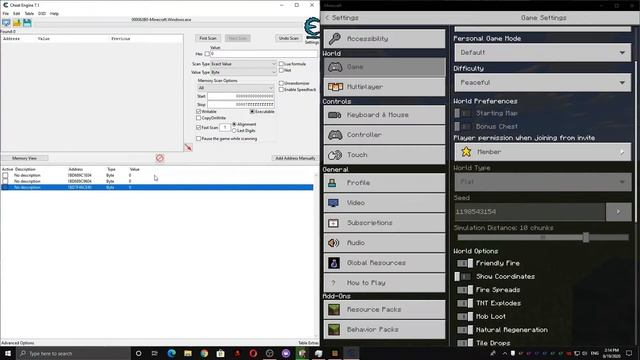Click the Keyboard & Mouse icon
640x360 pixels.
point(335,115)
